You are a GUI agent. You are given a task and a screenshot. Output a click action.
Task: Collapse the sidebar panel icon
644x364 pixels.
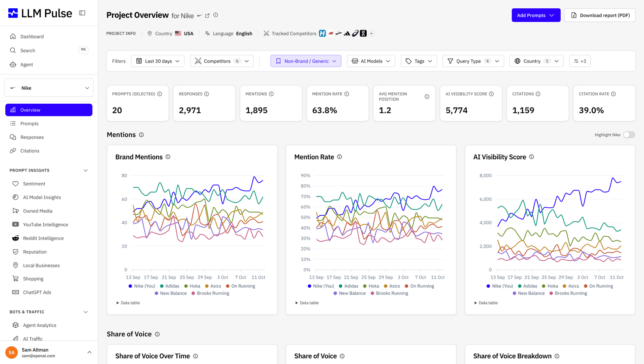tap(82, 13)
